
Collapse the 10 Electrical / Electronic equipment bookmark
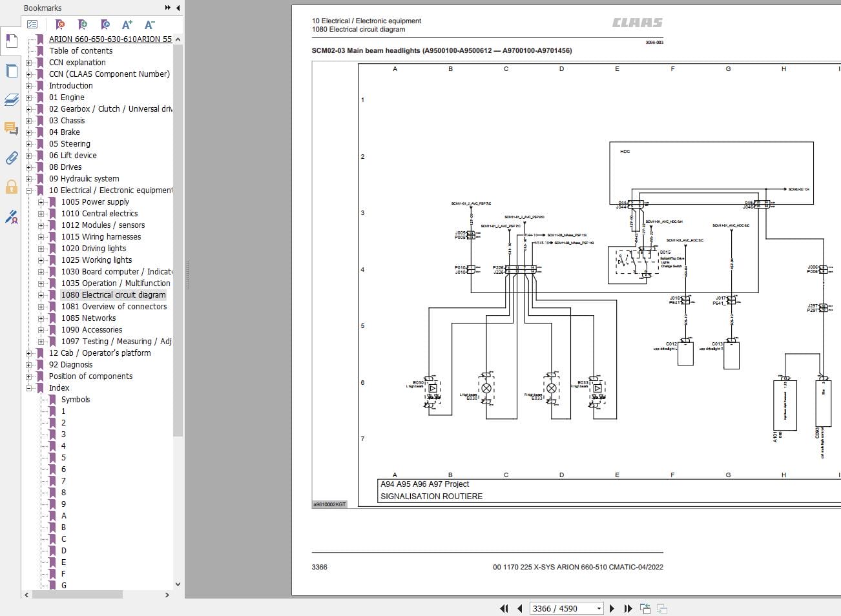pyautogui.click(x=28, y=190)
